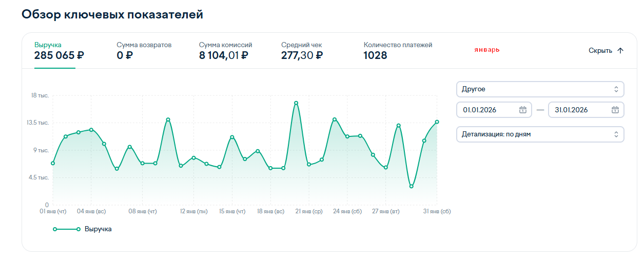Click chevron arrows of Другое dropdown

tap(616, 89)
